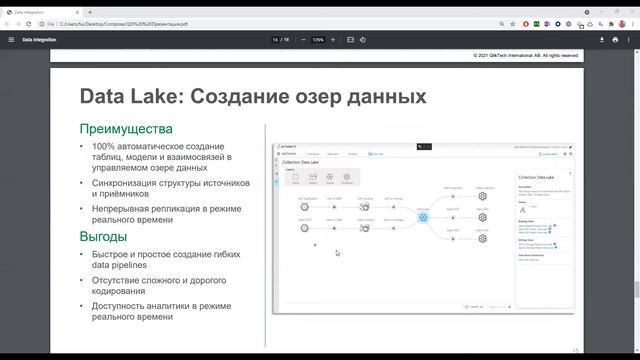
Task: Close the Data Integration tab
Action: [x=77, y=12]
